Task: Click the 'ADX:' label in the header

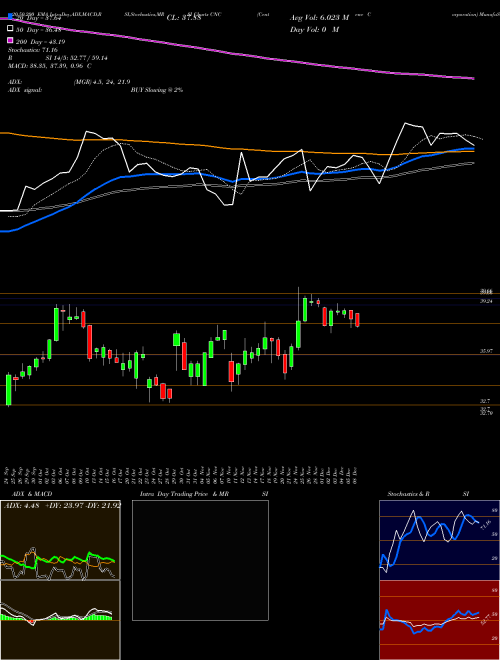Action: [15, 82]
